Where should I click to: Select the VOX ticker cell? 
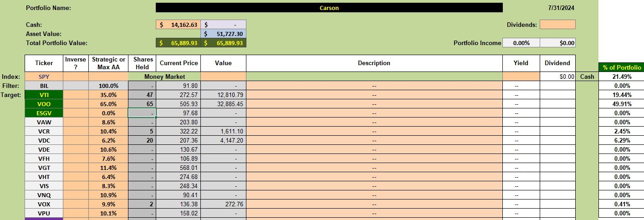click(44, 204)
